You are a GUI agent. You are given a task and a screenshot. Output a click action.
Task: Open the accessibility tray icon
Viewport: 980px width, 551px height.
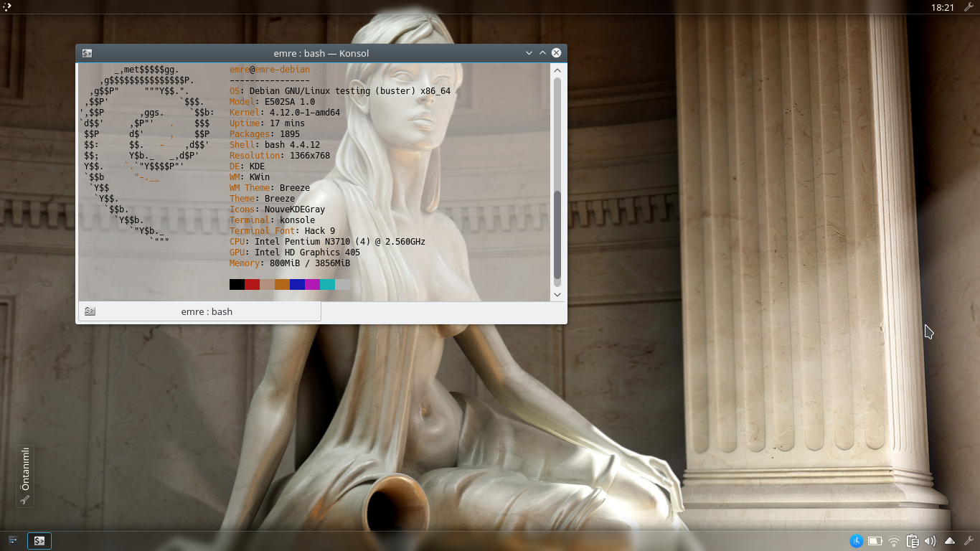click(x=856, y=541)
